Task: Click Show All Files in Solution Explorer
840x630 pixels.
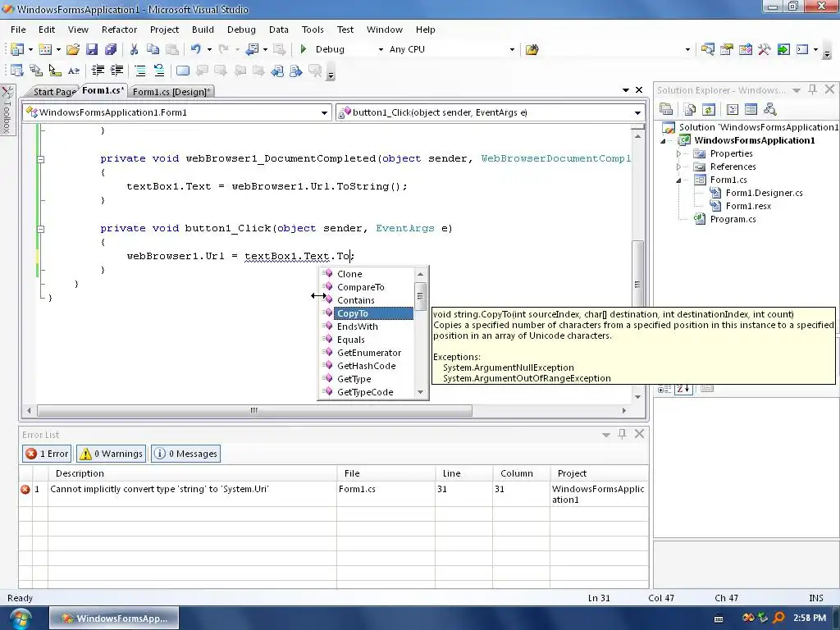Action: (x=689, y=109)
